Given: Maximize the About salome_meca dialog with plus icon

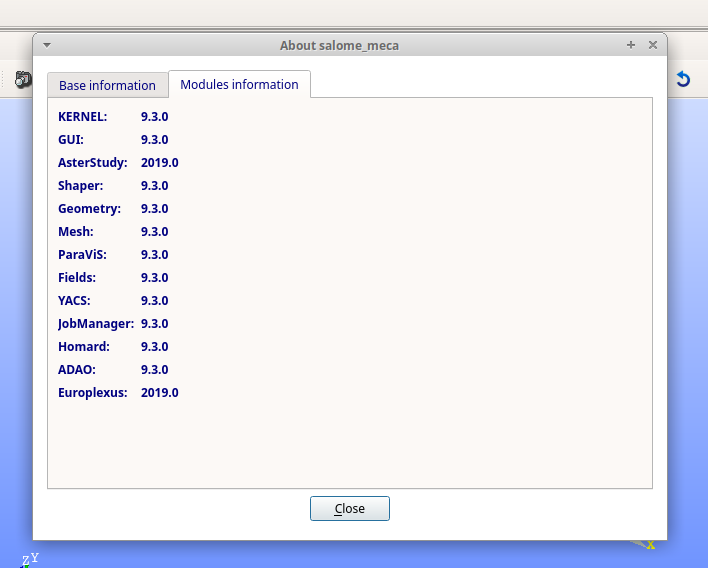Looking at the screenshot, I should (631, 45).
